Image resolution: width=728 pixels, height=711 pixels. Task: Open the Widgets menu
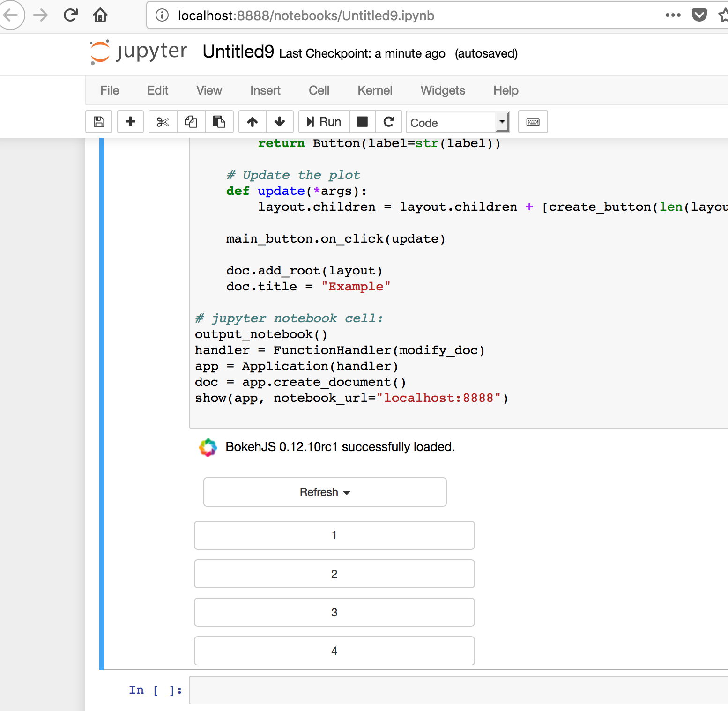pyautogui.click(x=442, y=90)
